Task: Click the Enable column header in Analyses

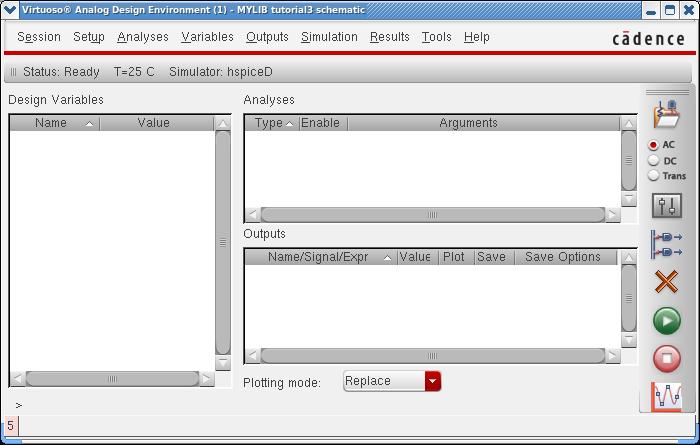Action: tap(323, 123)
